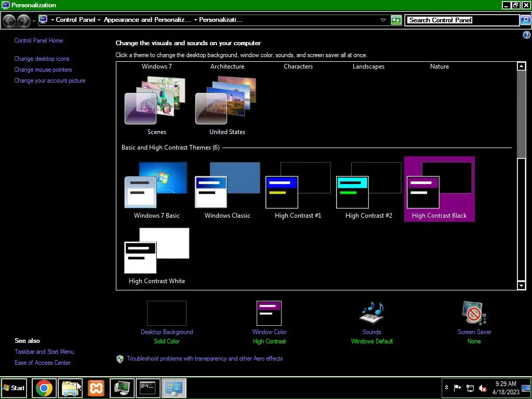Viewport: 532px width, 399px height.
Task: Open the monitor utility taskbar icon
Action: click(x=122, y=388)
